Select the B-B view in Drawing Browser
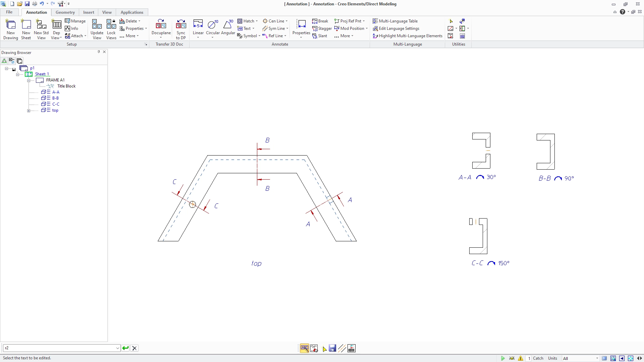The height and width of the screenshot is (362, 644). (55, 98)
